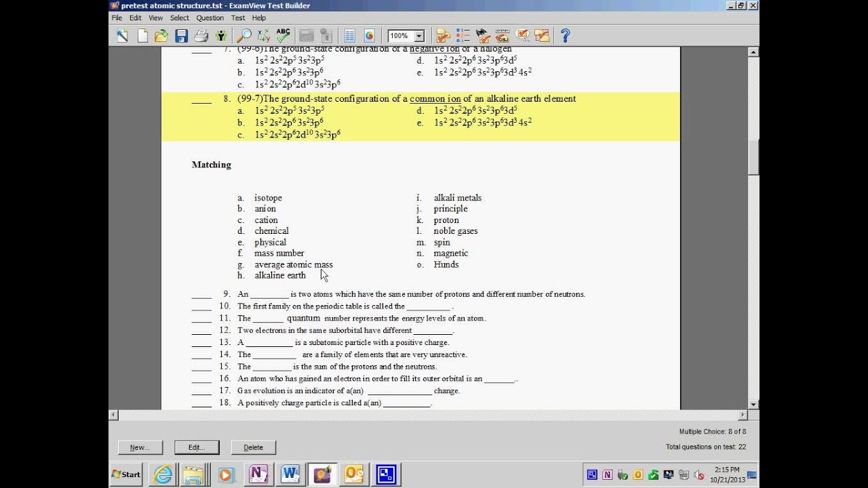The width and height of the screenshot is (868, 488).
Task: Open the Edit menu
Action: tap(136, 18)
